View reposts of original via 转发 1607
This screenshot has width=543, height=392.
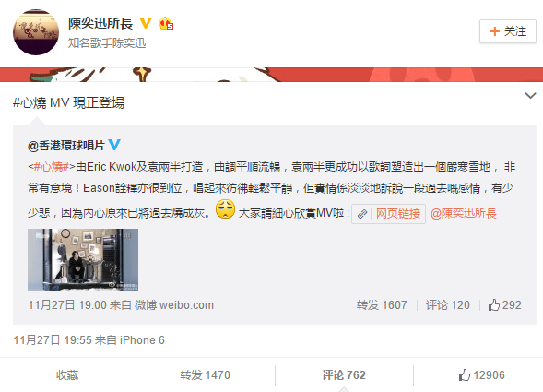(382, 305)
